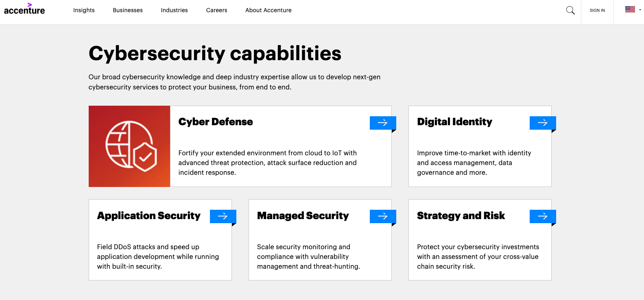The width and height of the screenshot is (644, 300).
Task: Expand the Industries menu
Action: pyautogui.click(x=174, y=10)
